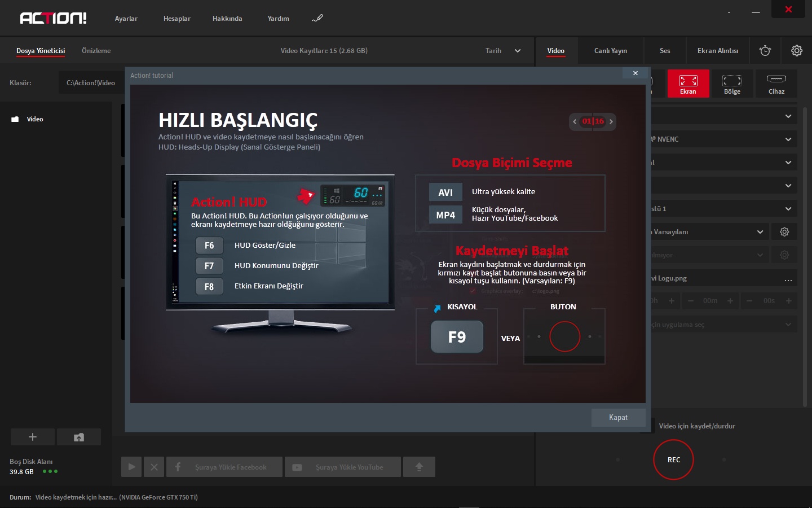812x508 pixels.
Task: Click the F7 HUD Konumunu Değiştir key
Action: pos(209,266)
